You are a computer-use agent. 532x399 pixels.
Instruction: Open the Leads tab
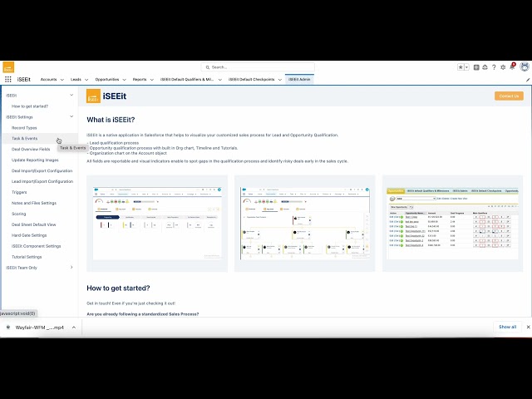(x=76, y=80)
